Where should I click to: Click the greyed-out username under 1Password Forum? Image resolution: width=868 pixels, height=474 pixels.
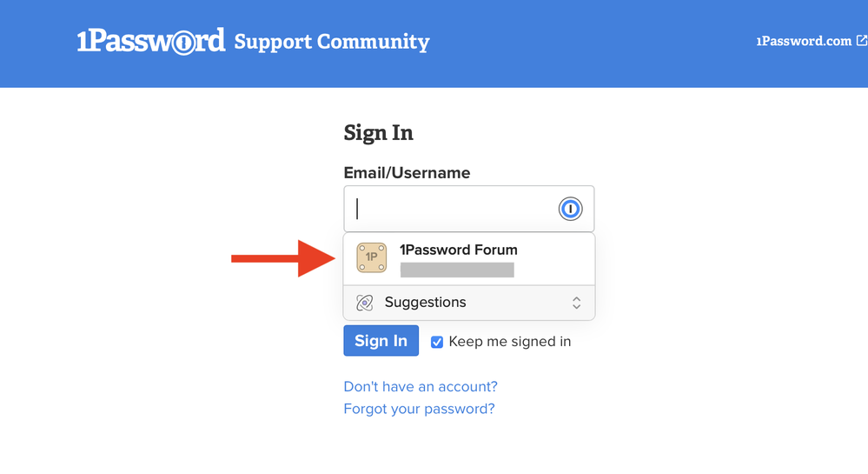point(457,270)
